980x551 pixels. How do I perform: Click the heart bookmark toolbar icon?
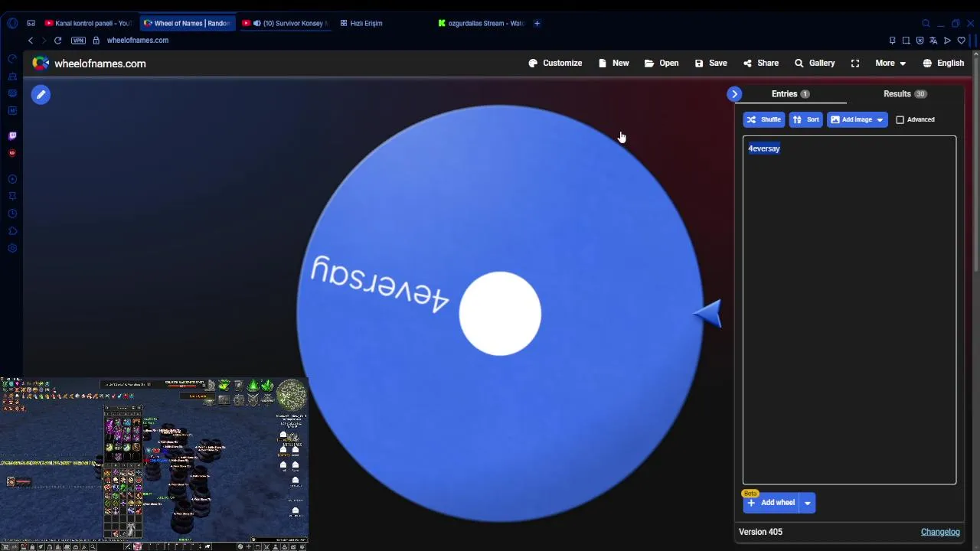pos(961,41)
